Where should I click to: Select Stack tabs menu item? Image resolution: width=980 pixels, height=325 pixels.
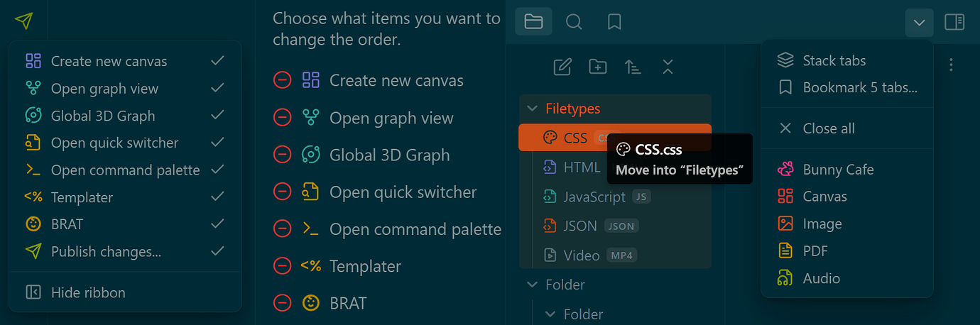[834, 60]
